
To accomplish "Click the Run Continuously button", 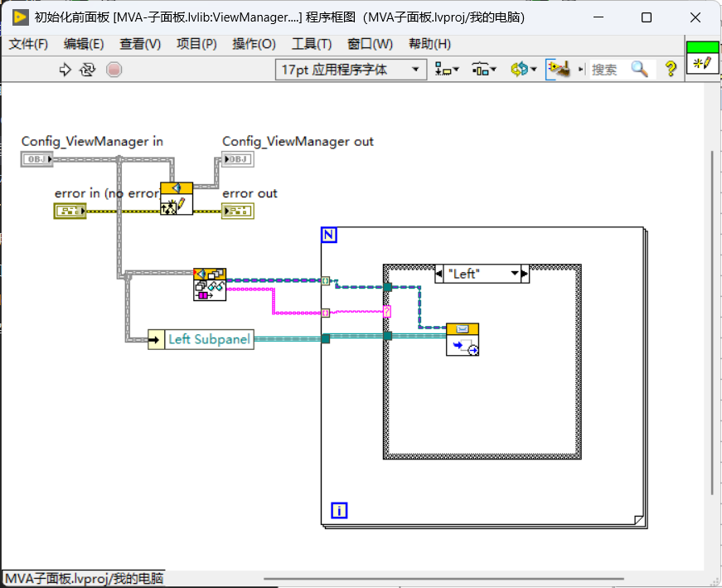I will tap(87, 70).
